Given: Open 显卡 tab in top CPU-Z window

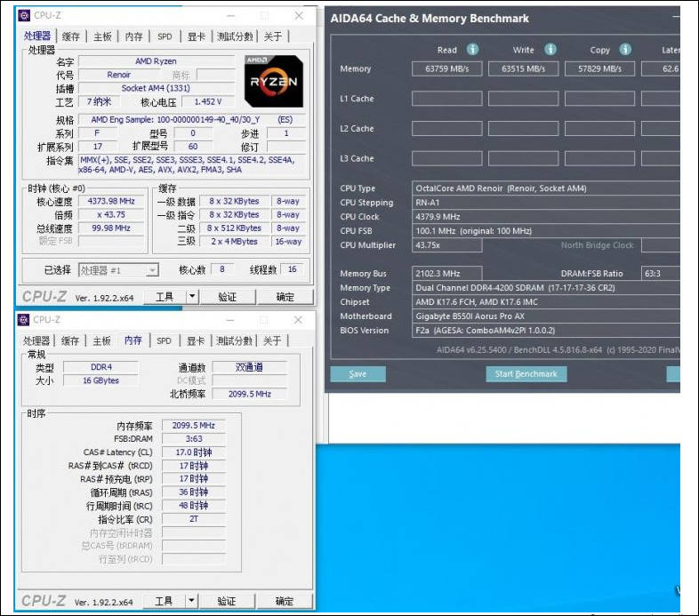Looking at the screenshot, I should click(196, 36).
